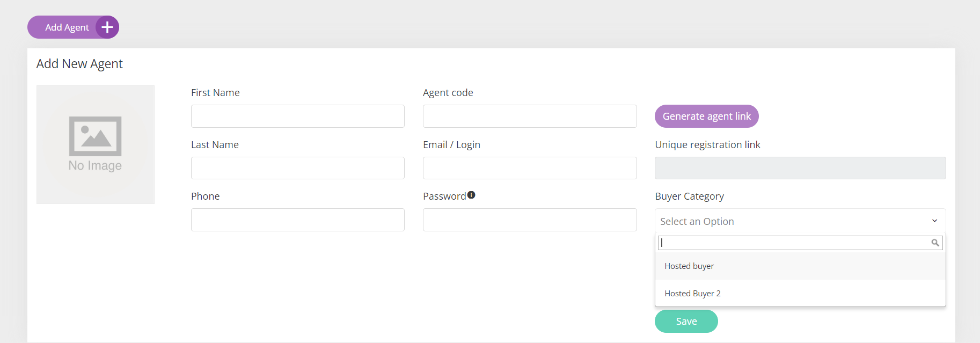The image size is (980, 343).
Task: Focus the Last Name field
Action: [x=298, y=168]
